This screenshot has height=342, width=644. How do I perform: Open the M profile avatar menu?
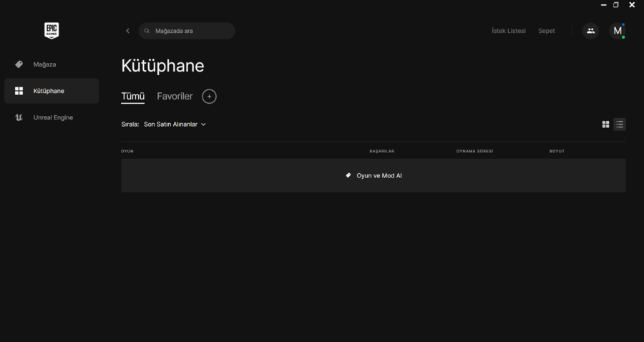[x=618, y=31]
